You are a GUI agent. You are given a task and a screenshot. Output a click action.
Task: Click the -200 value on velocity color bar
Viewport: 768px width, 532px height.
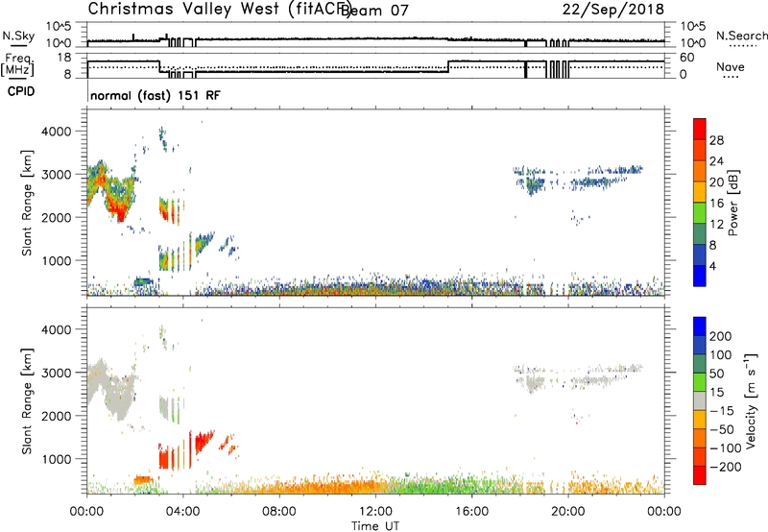(x=725, y=467)
